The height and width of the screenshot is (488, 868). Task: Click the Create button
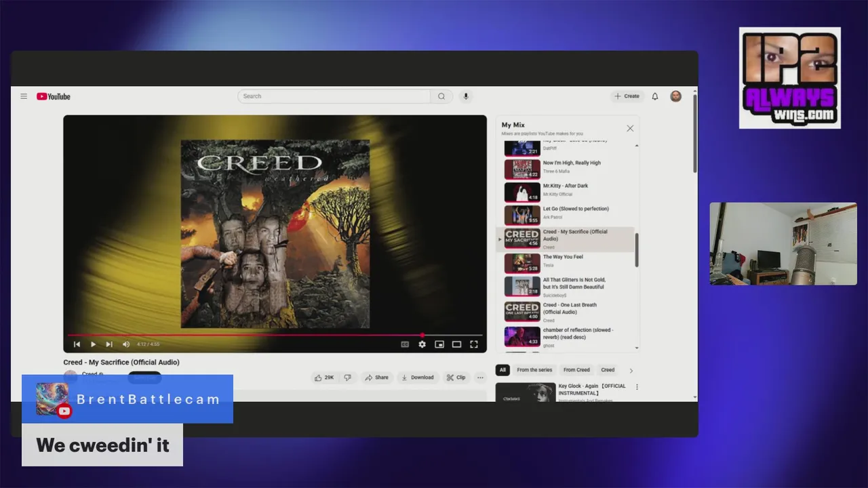[x=627, y=96]
